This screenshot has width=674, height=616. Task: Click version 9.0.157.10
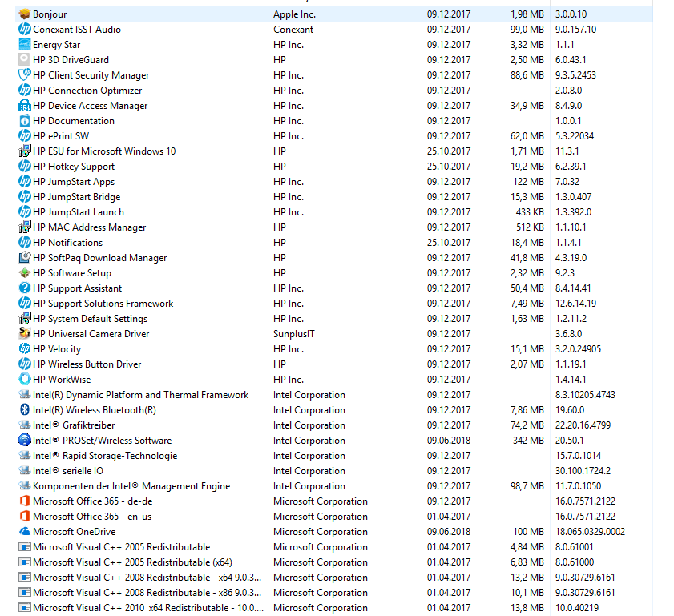pyautogui.click(x=575, y=29)
